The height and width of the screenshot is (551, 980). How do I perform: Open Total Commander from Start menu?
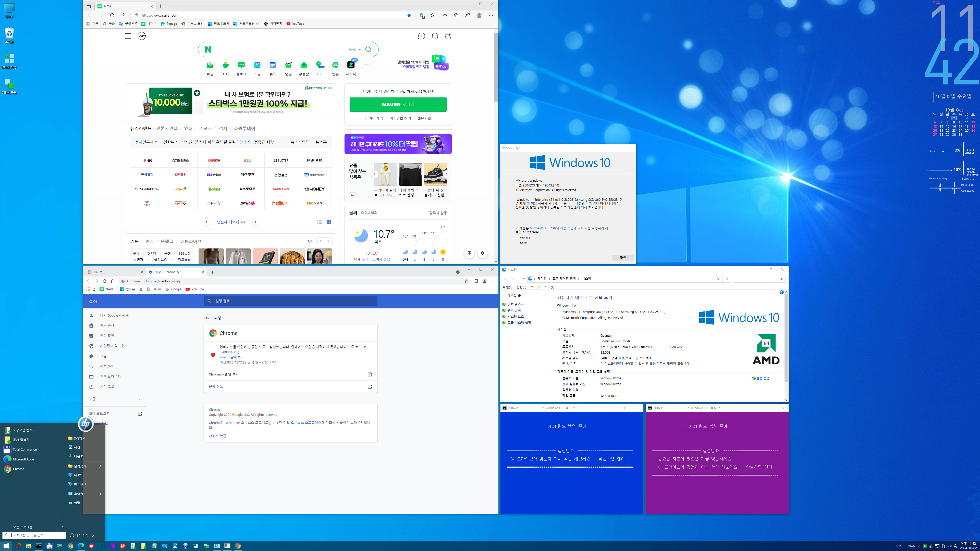click(x=25, y=449)
